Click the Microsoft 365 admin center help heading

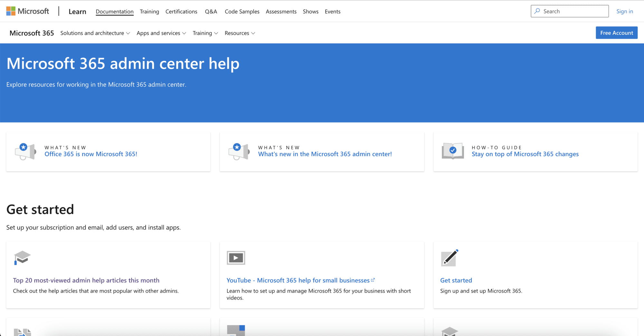[123, 63]
